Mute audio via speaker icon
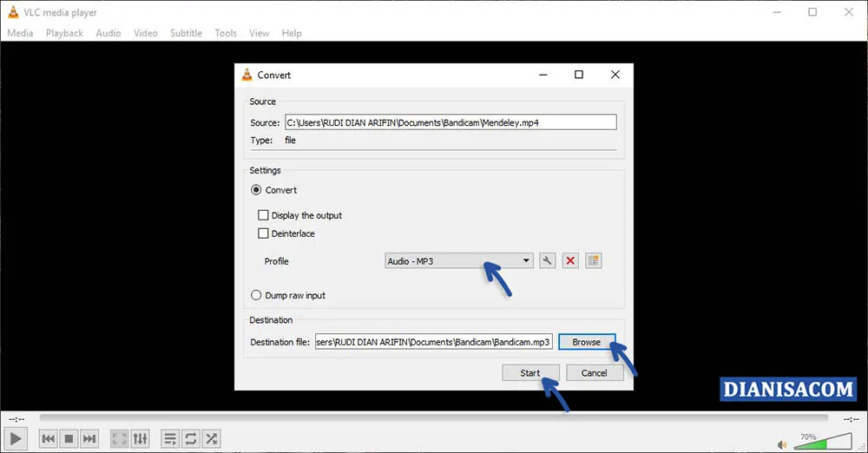 tap(782, 444)
